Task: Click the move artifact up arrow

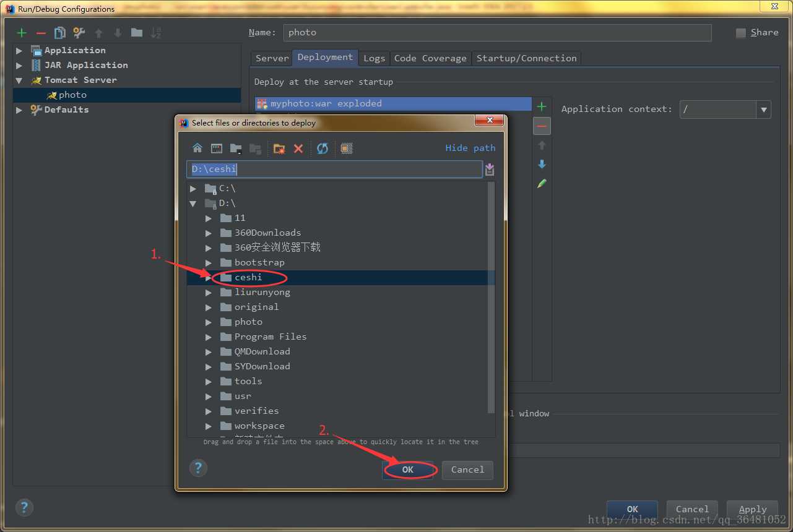Action: [x=542, y=145]
